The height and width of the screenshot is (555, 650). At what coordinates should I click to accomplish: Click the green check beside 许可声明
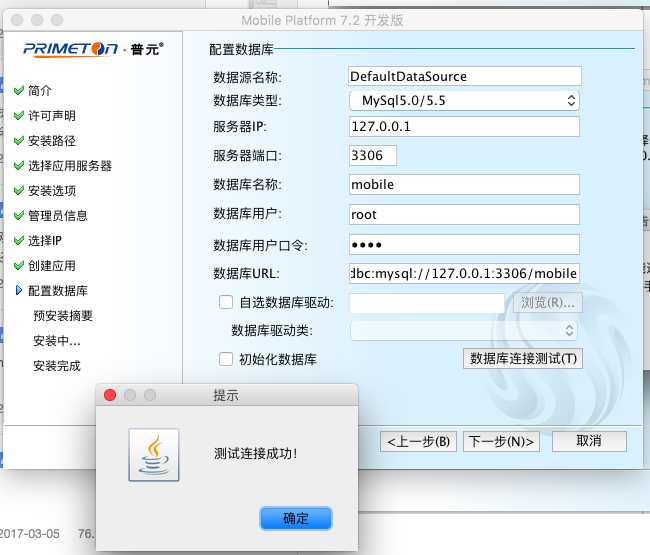pos(19,116)
